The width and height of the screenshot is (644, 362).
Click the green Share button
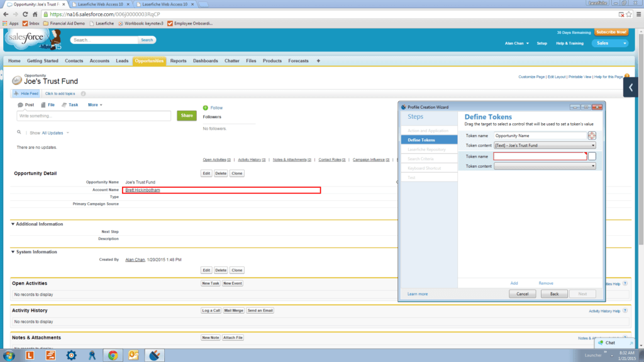pyautogui.click(x=186, y=116)
